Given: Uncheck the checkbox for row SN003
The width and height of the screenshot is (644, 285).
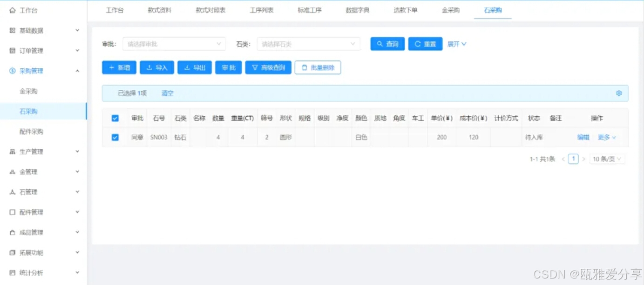Looking at the screenshot, I should pyautogui.click(x=115, y=137).
